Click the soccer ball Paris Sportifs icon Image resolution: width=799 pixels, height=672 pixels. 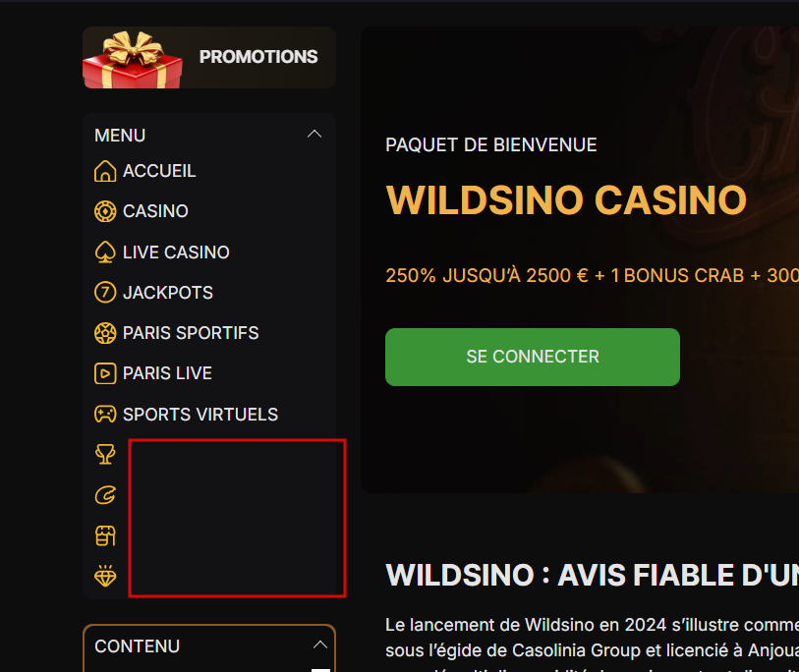click(105, 333)
